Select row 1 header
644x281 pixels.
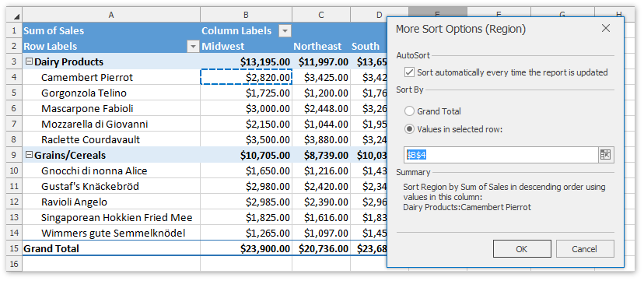tap(14, 31)
